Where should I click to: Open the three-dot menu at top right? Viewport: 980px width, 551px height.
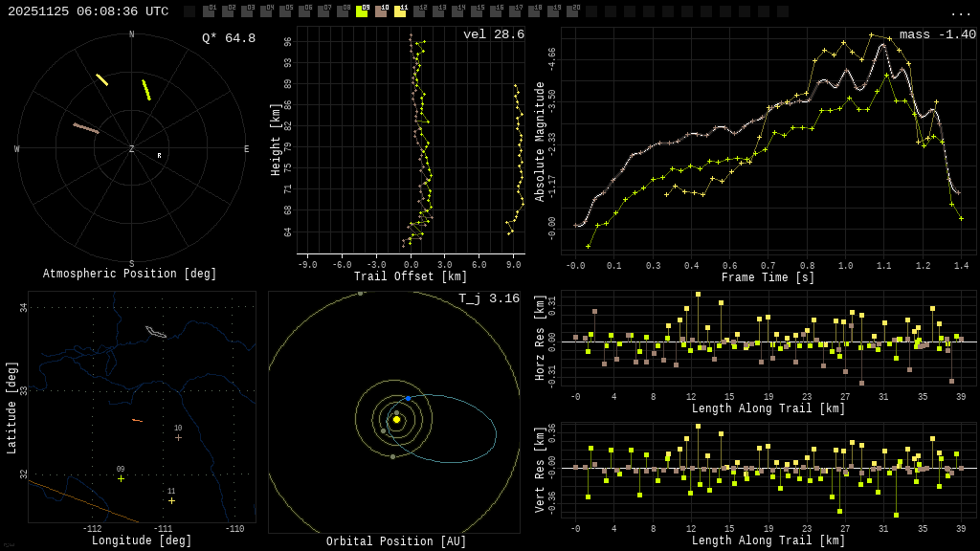(960, 12)
